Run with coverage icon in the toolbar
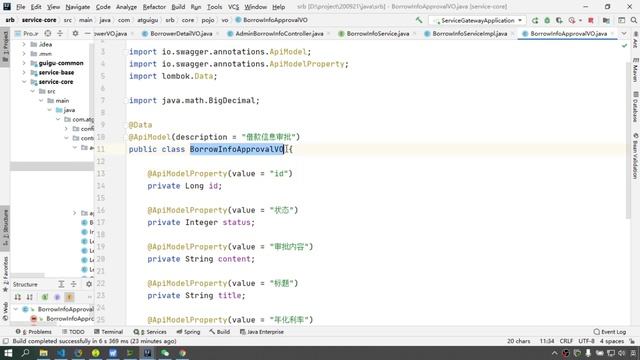Screen dimensions: 640x360 pos(559,20)
